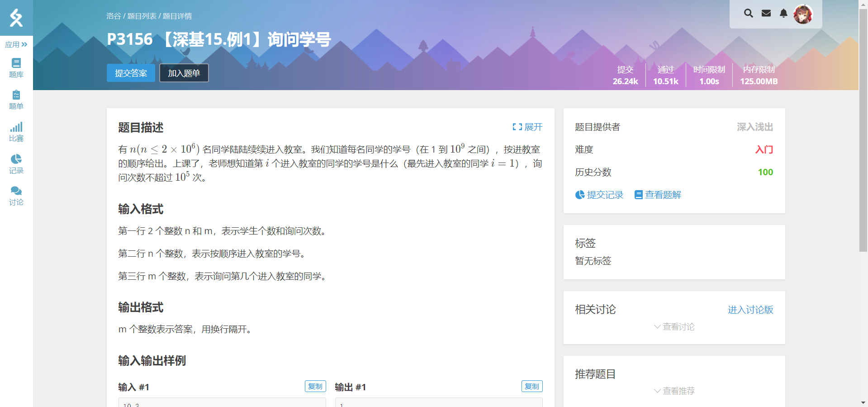
Task: Open the mail messages icon
Action: (x=766, y=14)
